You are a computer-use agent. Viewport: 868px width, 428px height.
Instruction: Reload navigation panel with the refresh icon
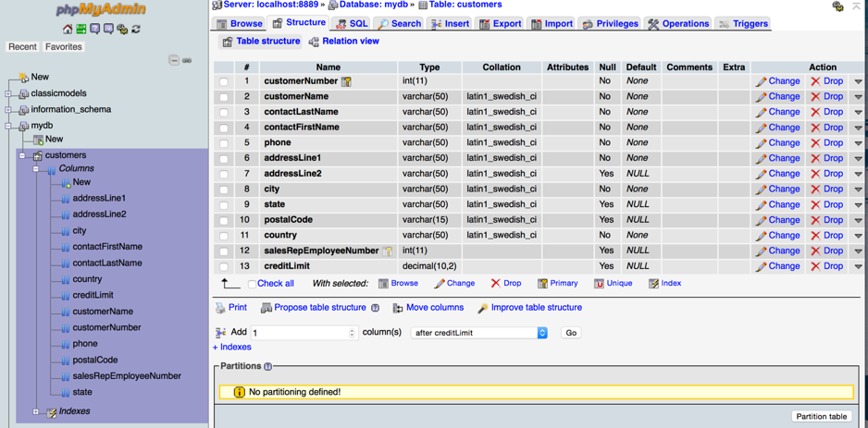[x=136, y=30]
